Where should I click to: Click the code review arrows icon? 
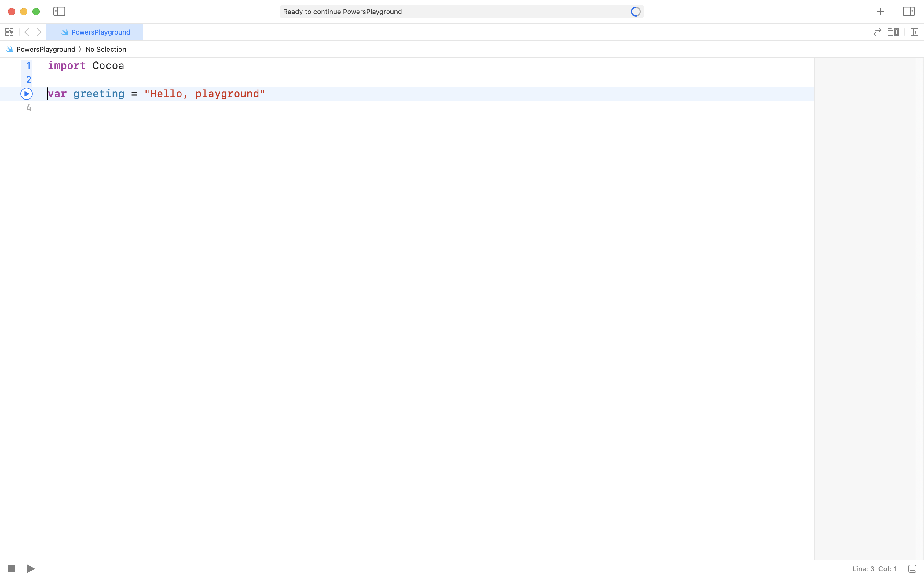click(x=877, y=32)
